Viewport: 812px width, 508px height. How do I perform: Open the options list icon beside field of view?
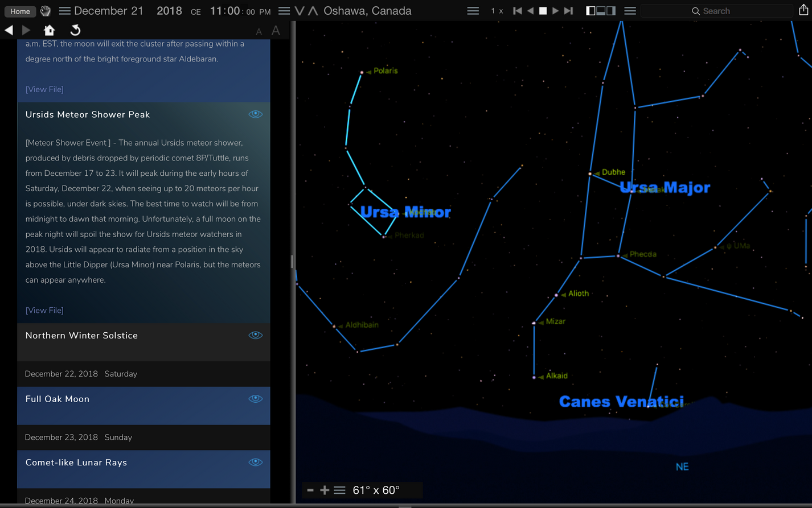click(339, 490)
